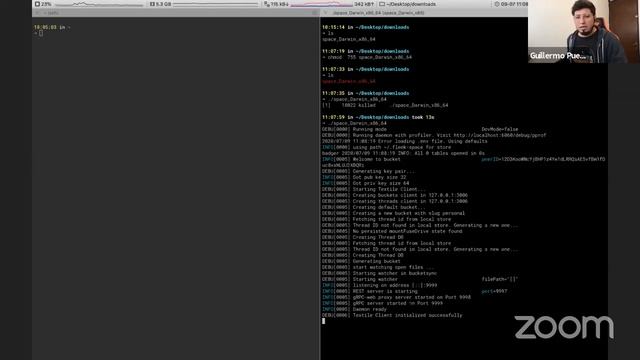Click the 'gRPC server started in Port 9999' line

(x=382, y=304)
